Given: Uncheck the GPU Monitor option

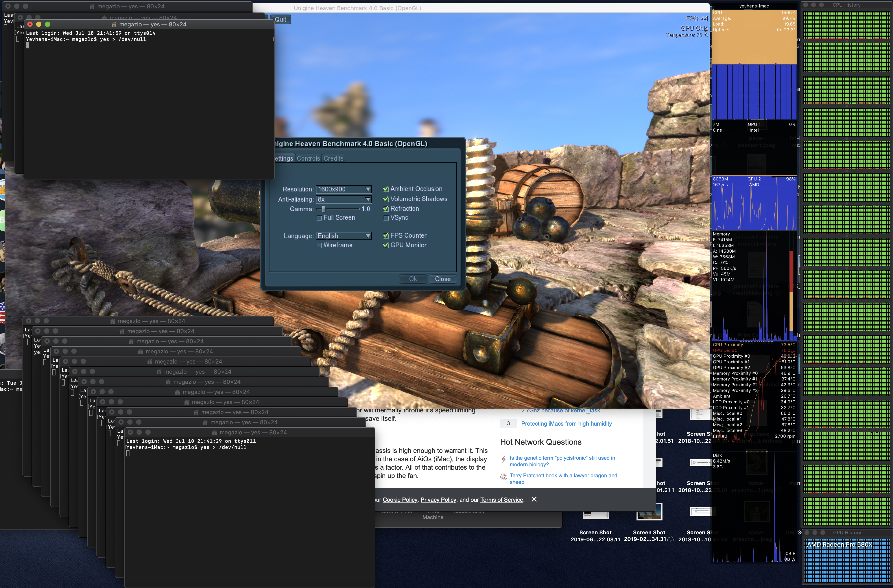Looking at the screenshot, I should (x=386, y=245).
